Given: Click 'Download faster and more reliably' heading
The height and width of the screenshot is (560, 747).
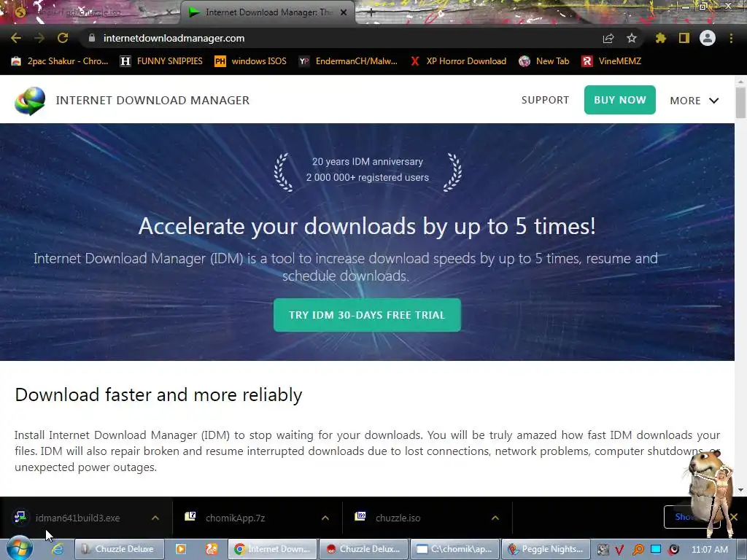Looking at the screenshot, I should [158, 394].
